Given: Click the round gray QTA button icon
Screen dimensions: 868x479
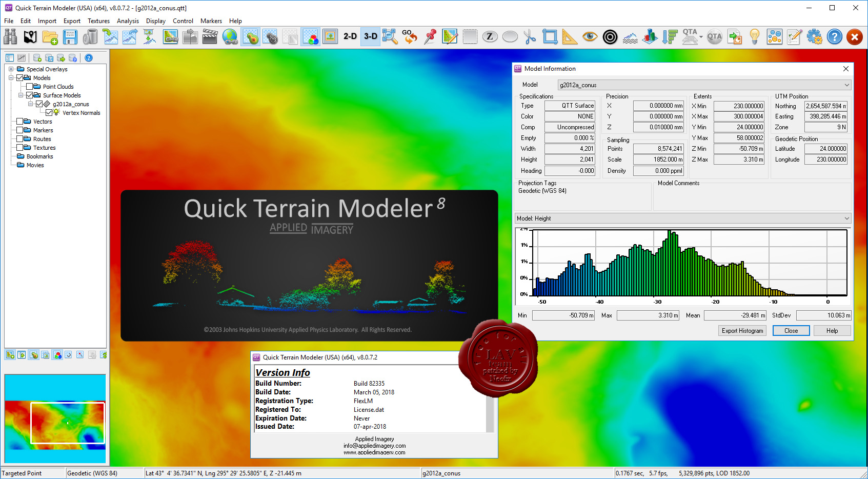Looking at the screenshot, I should point(714,37).
